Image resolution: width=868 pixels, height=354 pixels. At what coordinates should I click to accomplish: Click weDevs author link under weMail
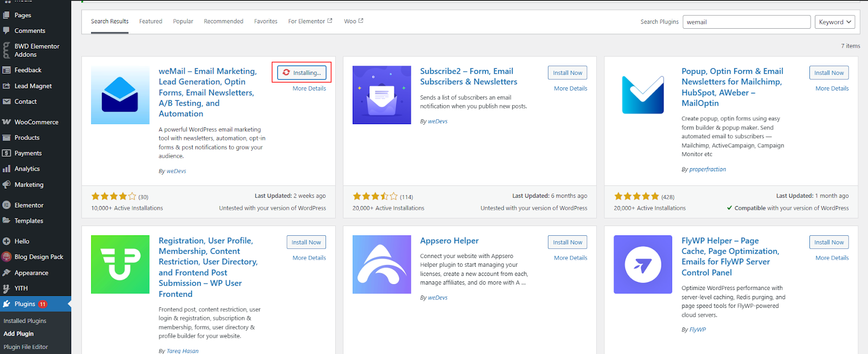(176, 171)
